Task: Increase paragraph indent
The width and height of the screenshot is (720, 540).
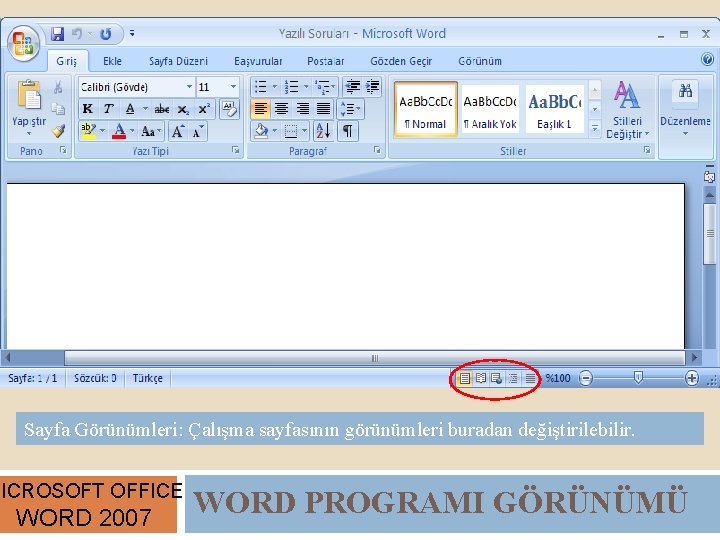Action: coord(372,86)
